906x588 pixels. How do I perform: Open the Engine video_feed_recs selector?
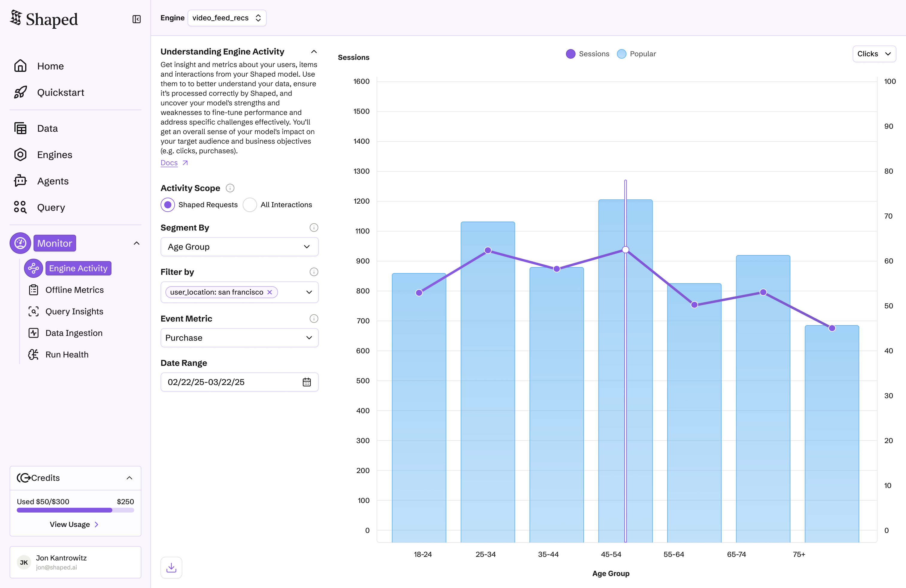(227, 18)
